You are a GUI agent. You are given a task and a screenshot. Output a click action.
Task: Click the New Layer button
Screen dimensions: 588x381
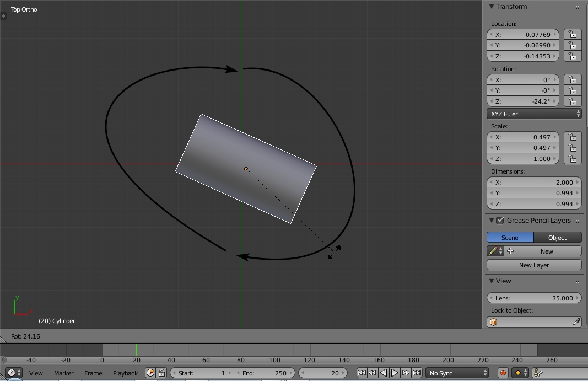point(533,265)
